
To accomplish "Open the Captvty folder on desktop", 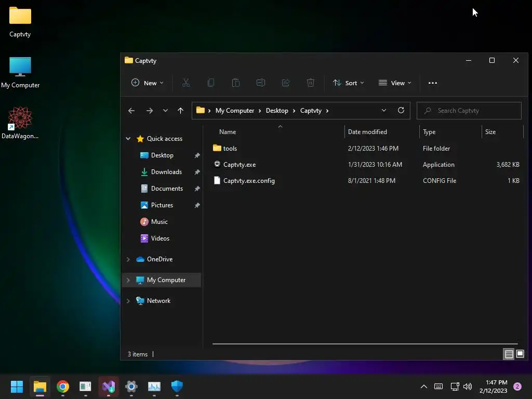I will tap(20, 22).
